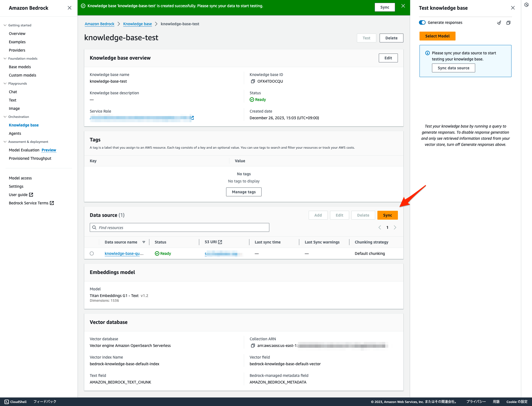Screen dimensions: 532x406
Task: Open Model Evaluation in the sidebar
Action: (24, 150)
